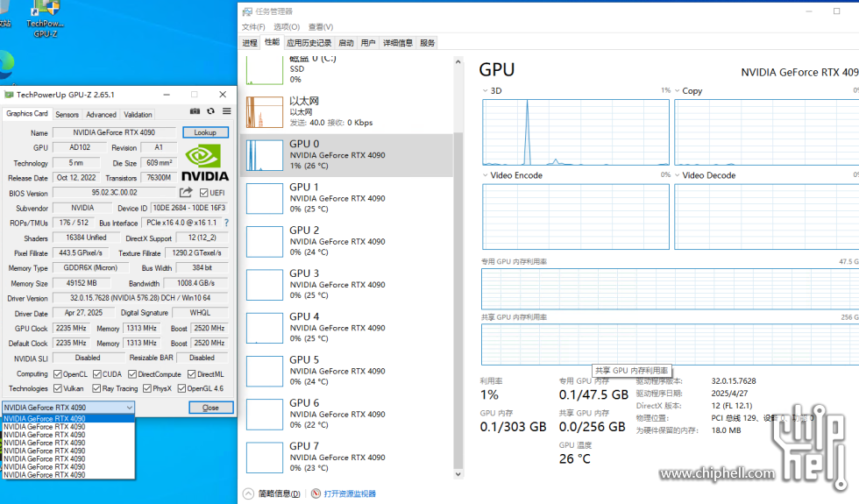Choose the last RTX 4090 in dropdown list

pos(68,475)
